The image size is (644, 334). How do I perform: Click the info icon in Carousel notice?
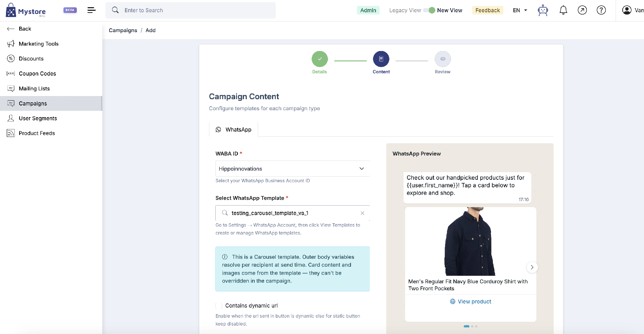(225, 257)
